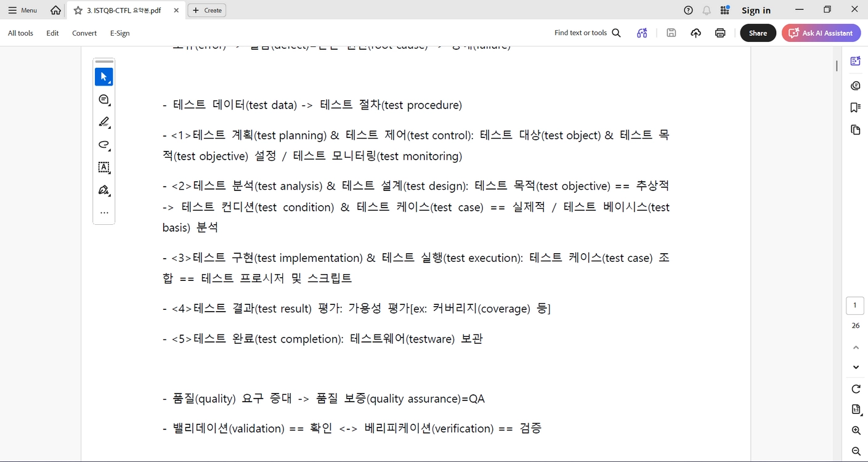Click the Share button

(x=758, y=33)
